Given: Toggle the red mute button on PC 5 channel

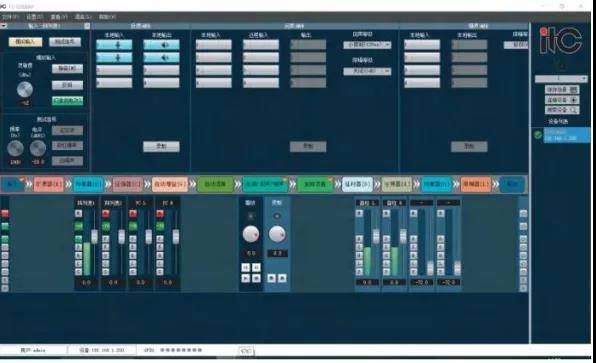Looking at the screenshot, I should 133,214.
